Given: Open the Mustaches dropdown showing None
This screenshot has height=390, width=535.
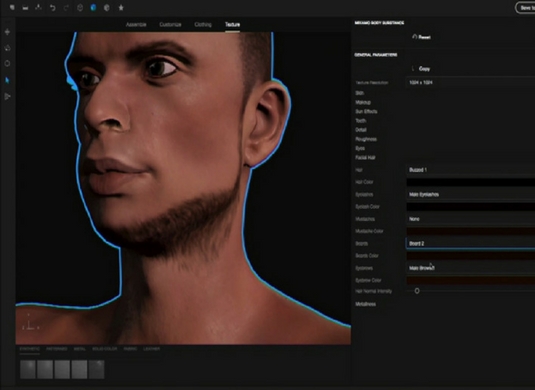Looking at the screenshot, I should pyautogui.click(x=471, y=219).
